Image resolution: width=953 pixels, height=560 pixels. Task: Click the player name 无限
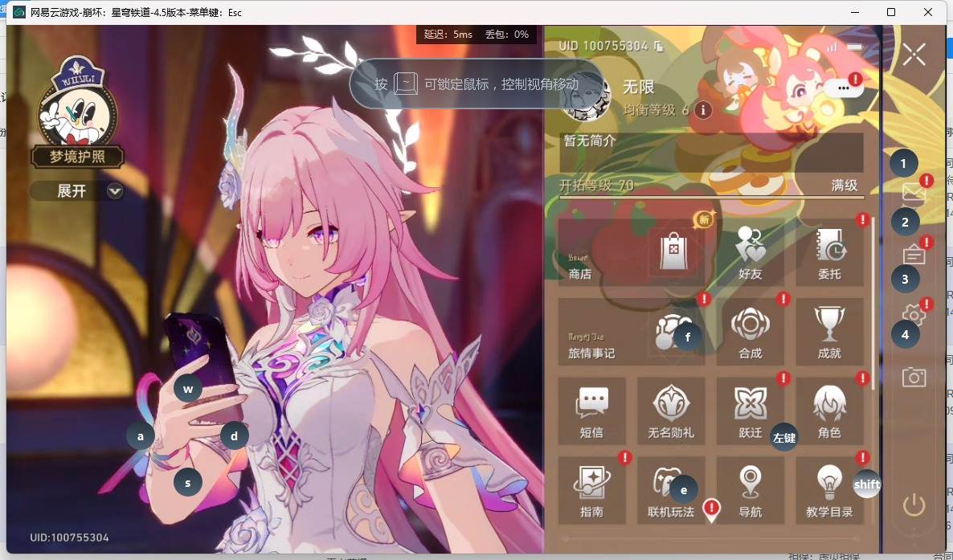[638, 88]
